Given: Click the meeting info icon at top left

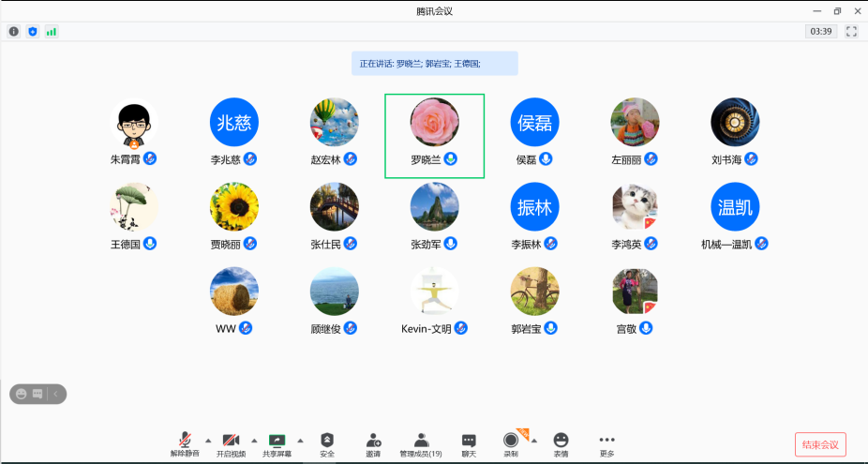Looking at the screenshot, I should click(x=14, y=31).
